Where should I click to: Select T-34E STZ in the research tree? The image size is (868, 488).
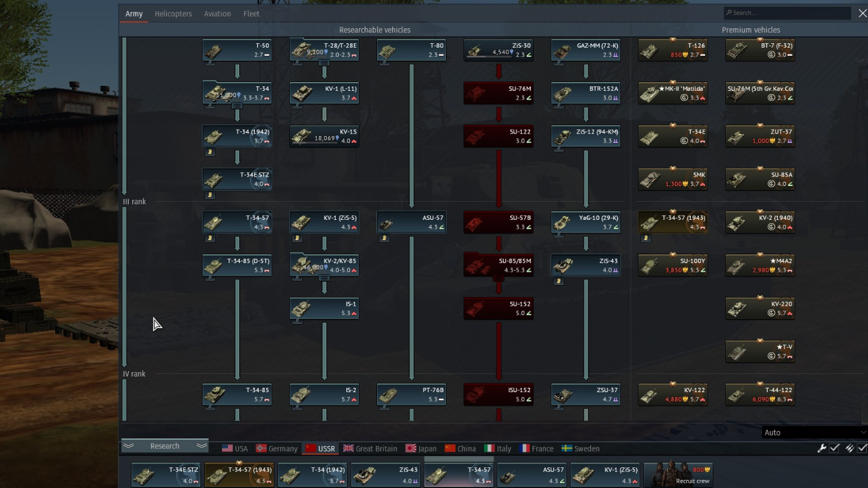tap(237, 179)
